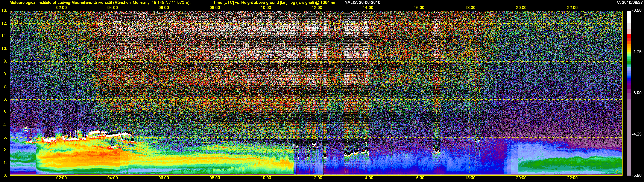The height and width of the screenshot is (182, 644).
Task: Click the 10:00 label on bottom time axis
Action: pos(266,178)
